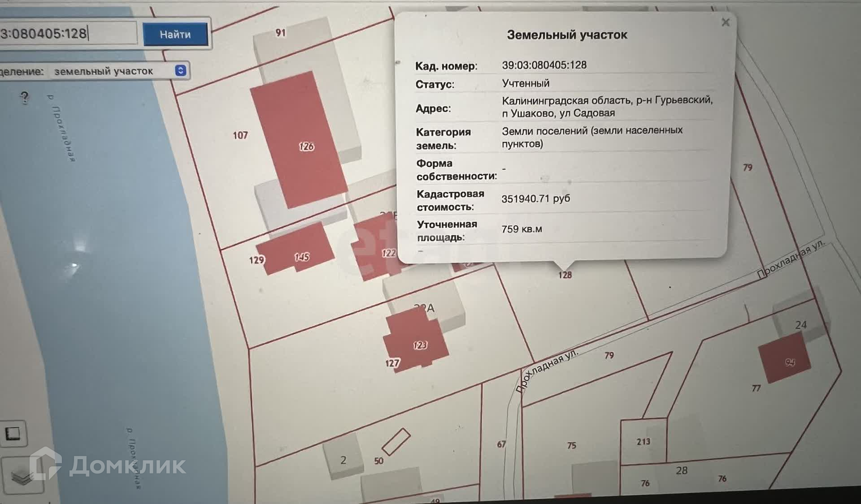Image resolution: width=861 pixels, height=504 pixels.
Task: Click the question mark help icon
Action: click(25, 97)
